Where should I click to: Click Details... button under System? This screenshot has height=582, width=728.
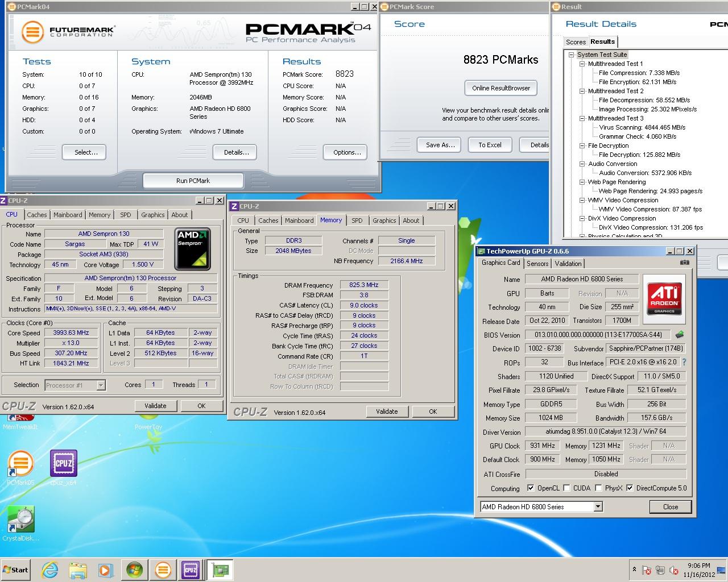(236, 152)
